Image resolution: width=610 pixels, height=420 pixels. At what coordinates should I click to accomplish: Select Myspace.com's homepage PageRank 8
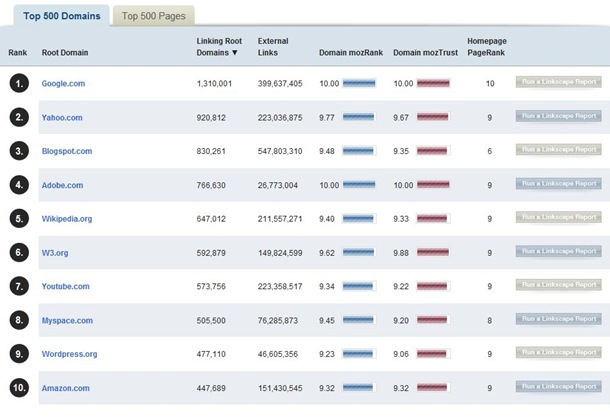(490, 321)
